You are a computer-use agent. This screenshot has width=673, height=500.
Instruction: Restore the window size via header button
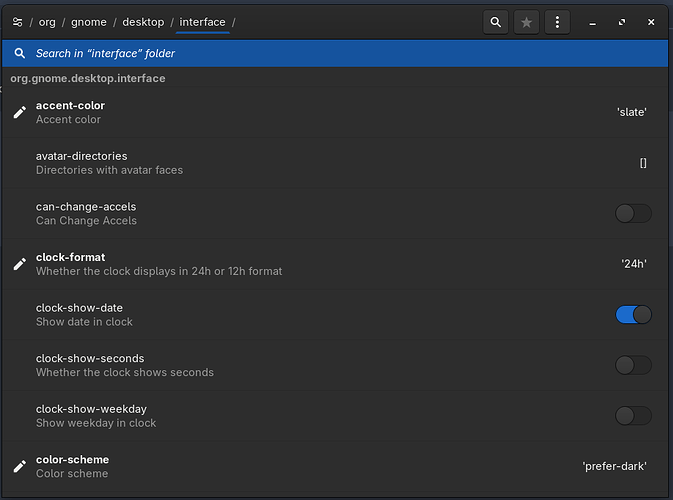[622, 22]
